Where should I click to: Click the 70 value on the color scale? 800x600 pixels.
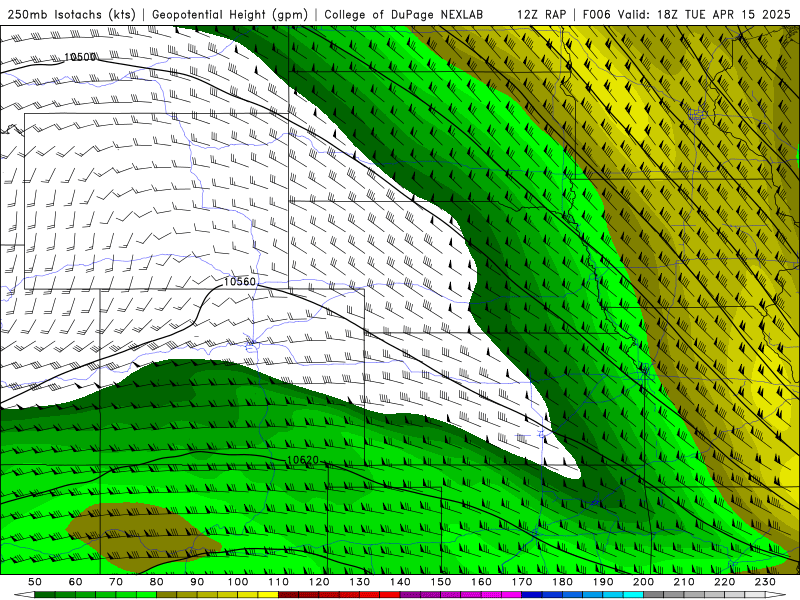pos(116,582)
